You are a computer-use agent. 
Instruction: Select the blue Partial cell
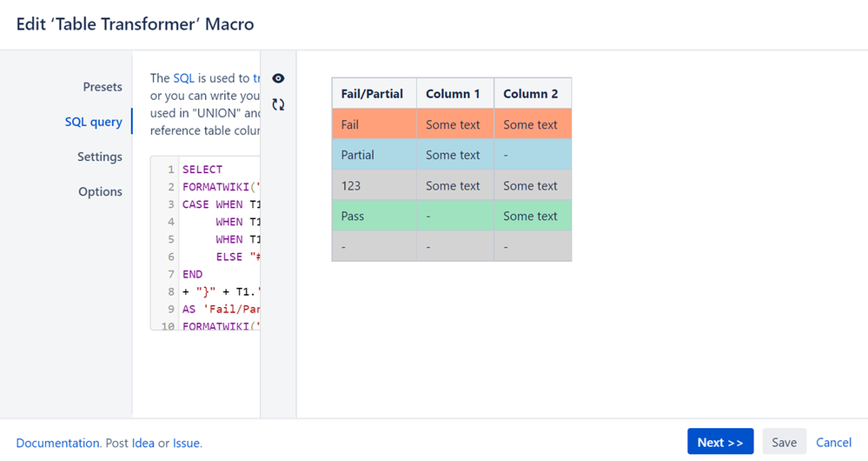tap(374, 155)
